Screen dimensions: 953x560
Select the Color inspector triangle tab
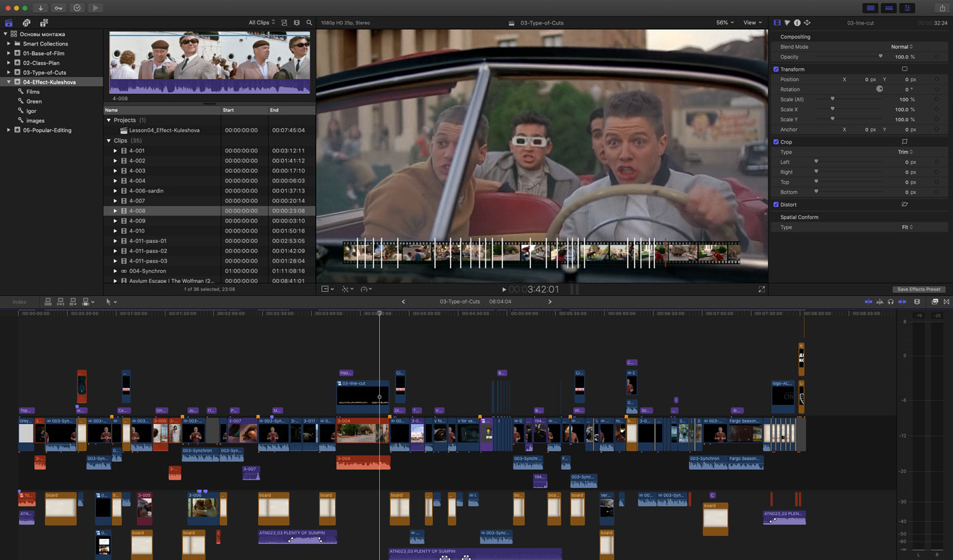787,22
